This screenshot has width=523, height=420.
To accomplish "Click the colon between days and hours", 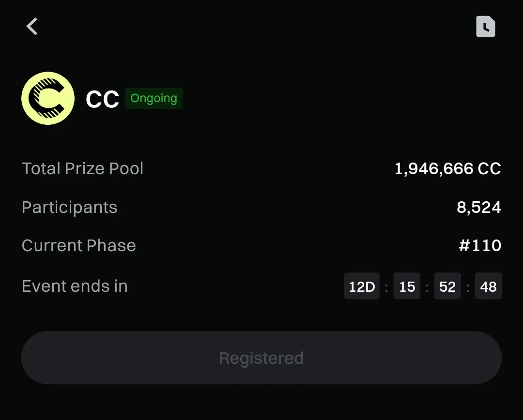I will click(x=386, y=287).
